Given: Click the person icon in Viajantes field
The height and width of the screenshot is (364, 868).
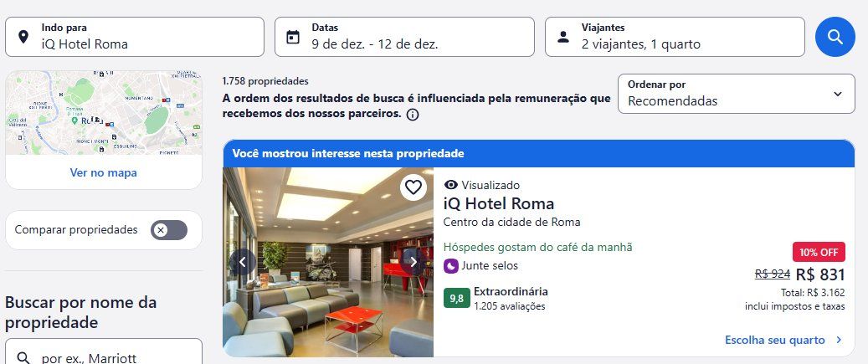Looking at the screenshot, I should [x=563, y=37].
